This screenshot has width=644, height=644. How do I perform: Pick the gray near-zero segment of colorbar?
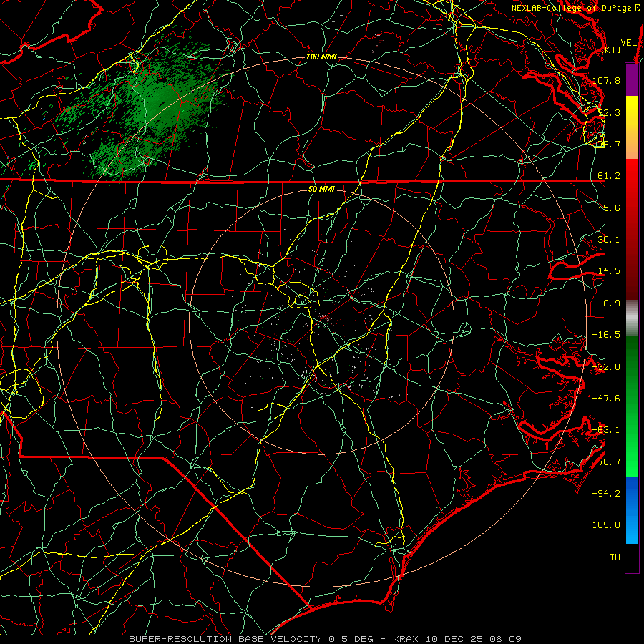(x=632, y=318)
